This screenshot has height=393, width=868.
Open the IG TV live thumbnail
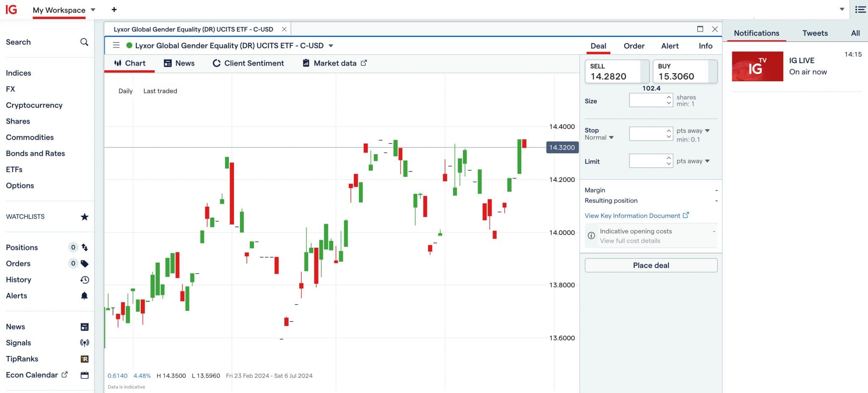tap(757, 66)
